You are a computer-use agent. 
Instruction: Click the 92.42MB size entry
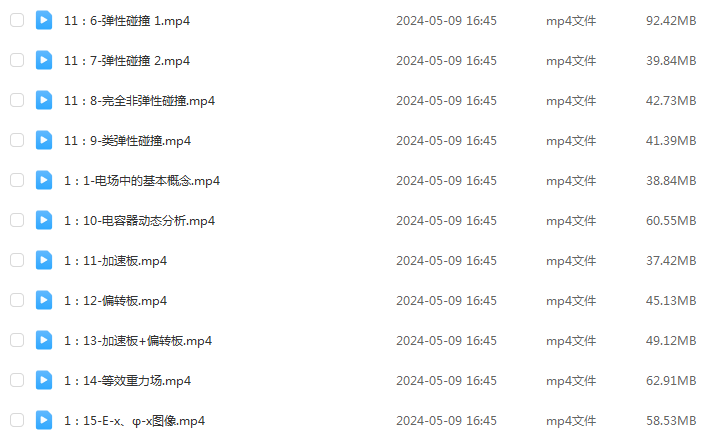coord(671,21)
